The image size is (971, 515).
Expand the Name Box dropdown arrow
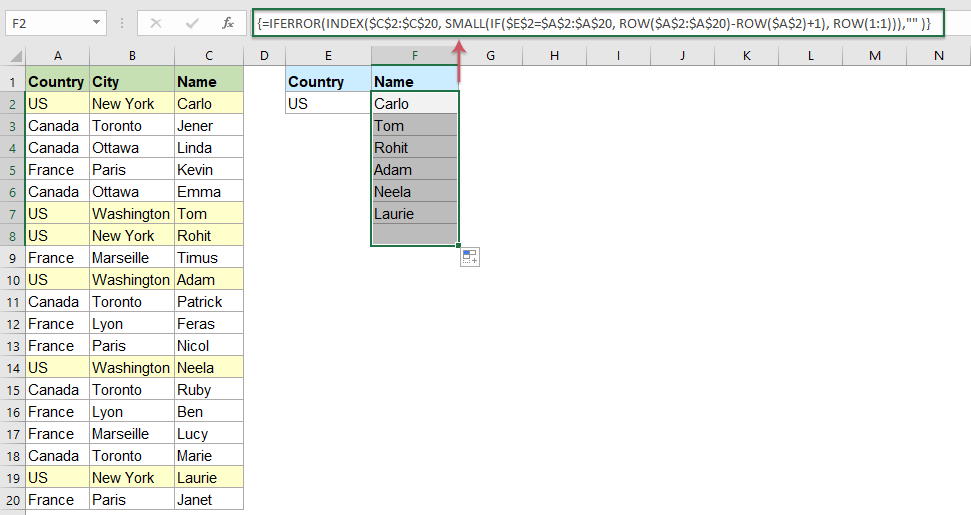coord(96,23)
